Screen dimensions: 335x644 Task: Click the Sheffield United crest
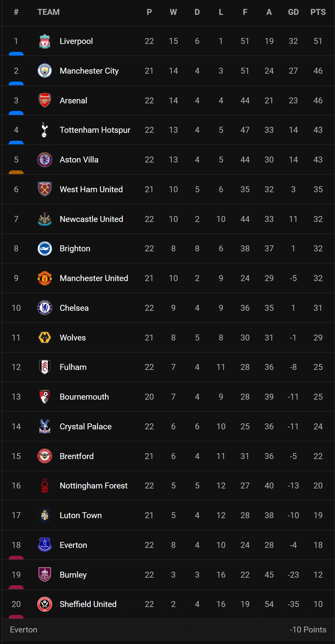45,604
